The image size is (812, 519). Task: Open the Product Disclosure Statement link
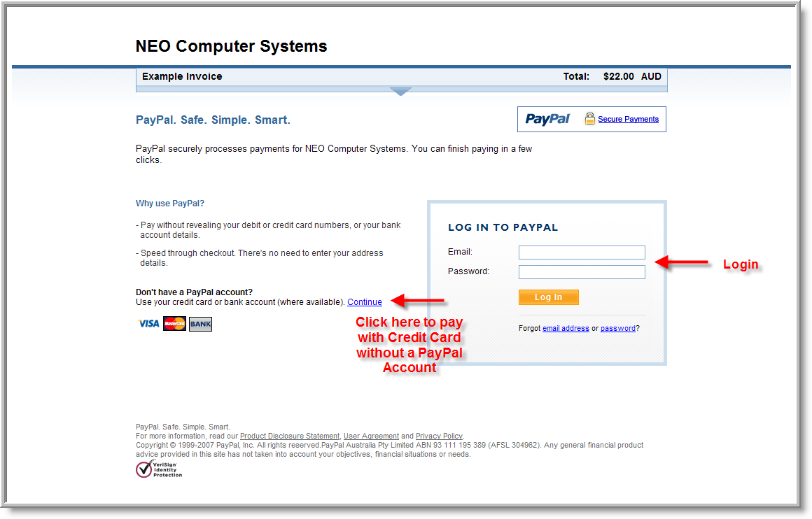290,436
